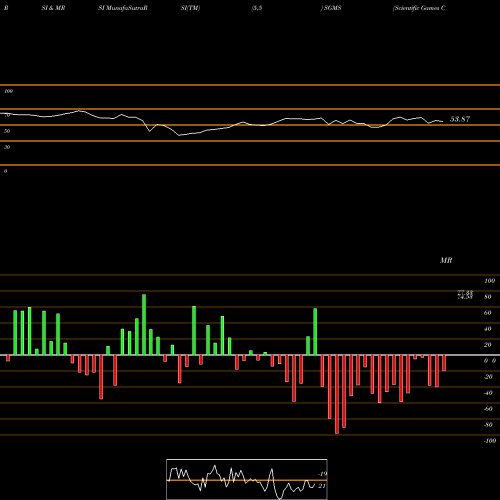Click the 'SI & MR' header label

coord(53,8)
